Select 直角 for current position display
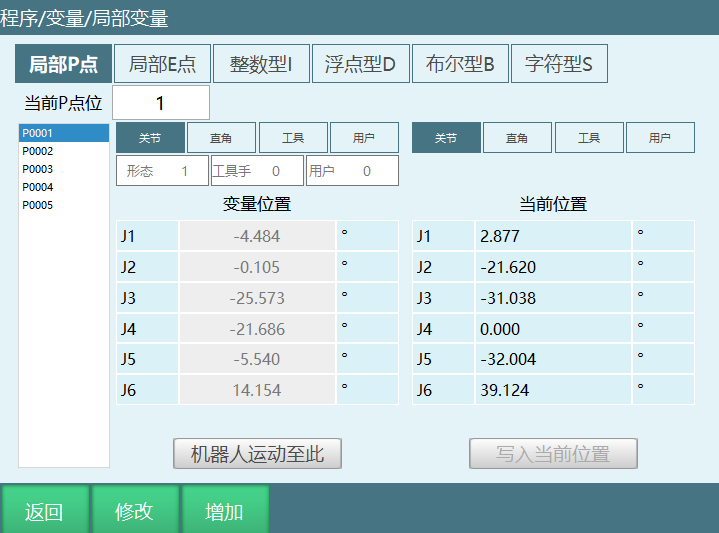 pyautogui.click(x=517, y=138)
